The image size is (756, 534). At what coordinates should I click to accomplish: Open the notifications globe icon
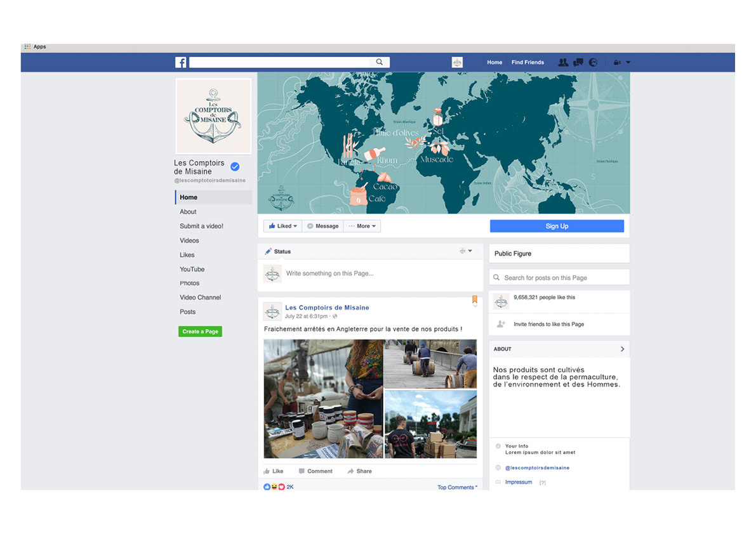(x=593, y=62)
